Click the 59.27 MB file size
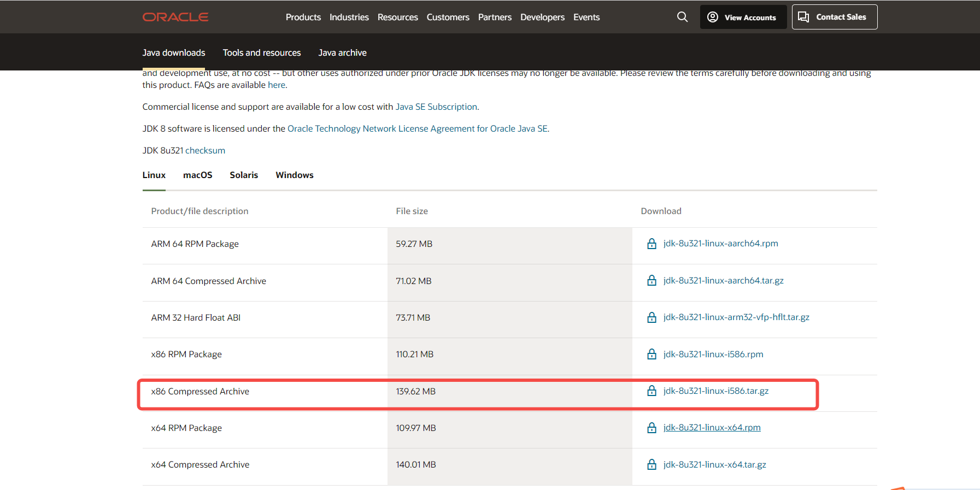Screen dimensions: 980x490 414,244
